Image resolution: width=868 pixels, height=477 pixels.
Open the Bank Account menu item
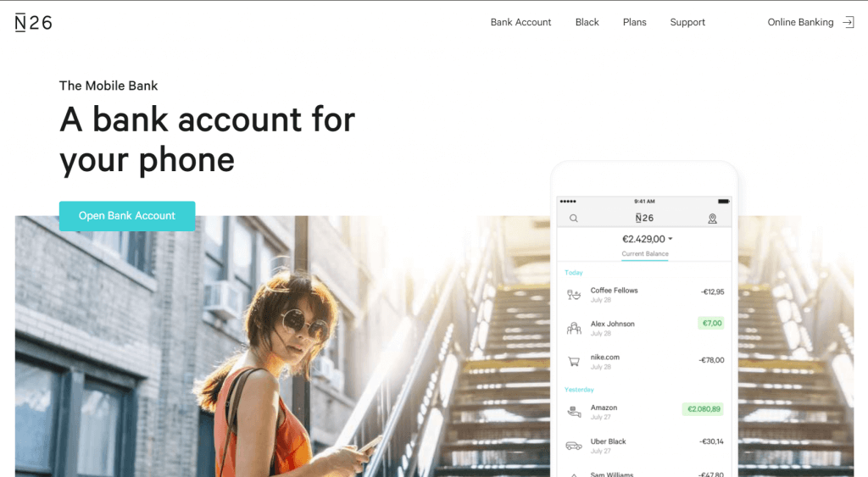coord(520,22)
